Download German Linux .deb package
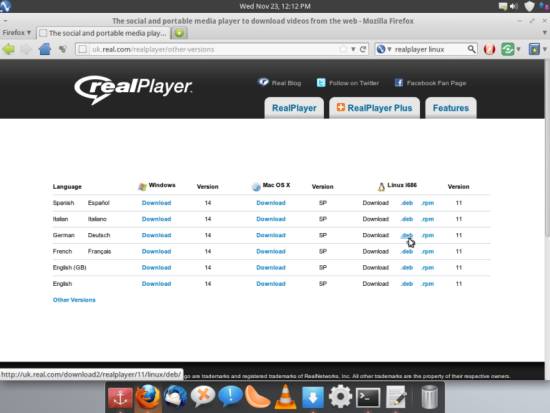550x413 pixels. pos(407,235)
